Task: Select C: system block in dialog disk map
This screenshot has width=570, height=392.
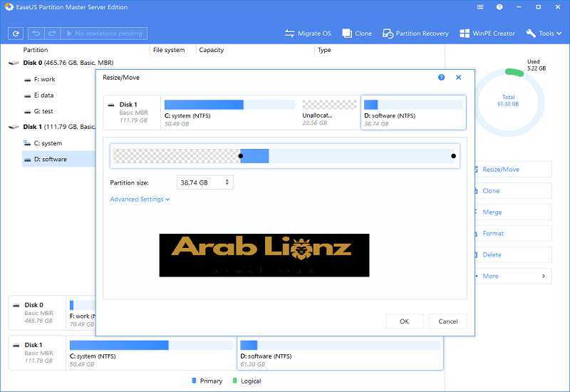Action: coord(229,113)
